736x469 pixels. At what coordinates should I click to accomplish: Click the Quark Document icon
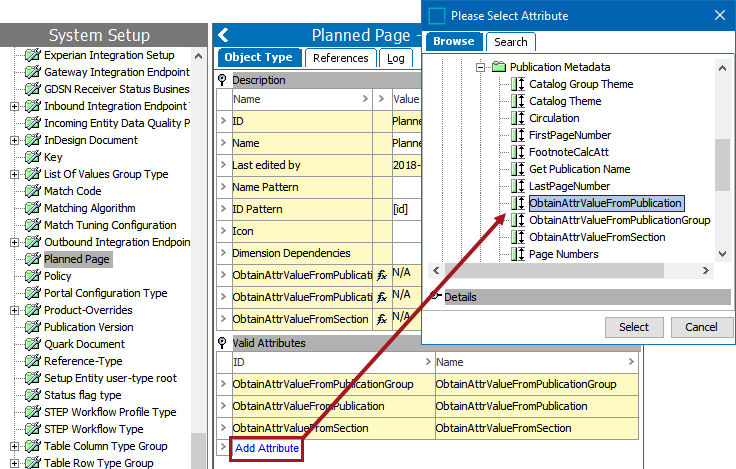pos(32,344)
